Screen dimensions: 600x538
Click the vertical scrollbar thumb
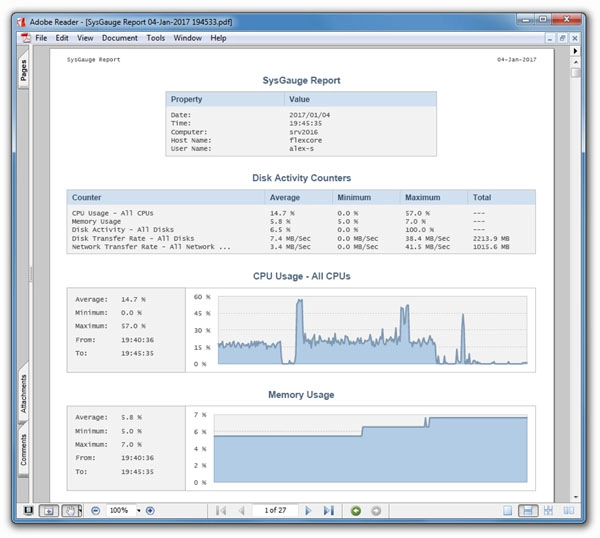coord(576,72)
